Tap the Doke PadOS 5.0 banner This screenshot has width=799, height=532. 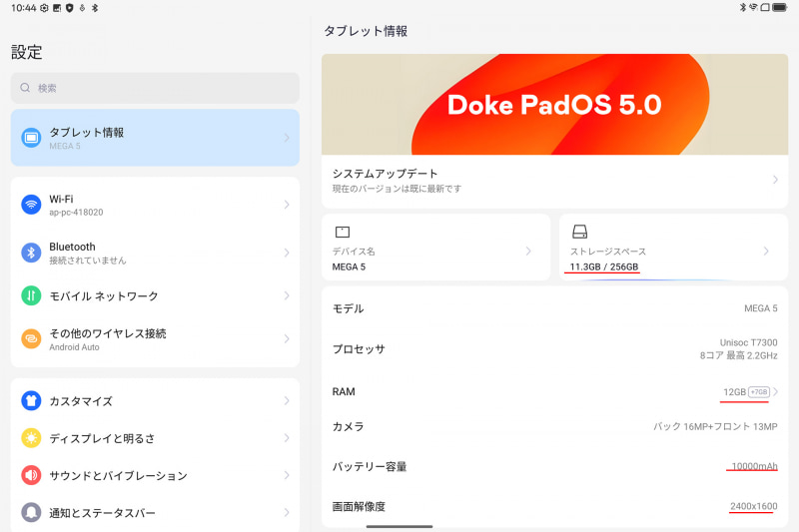555,105
